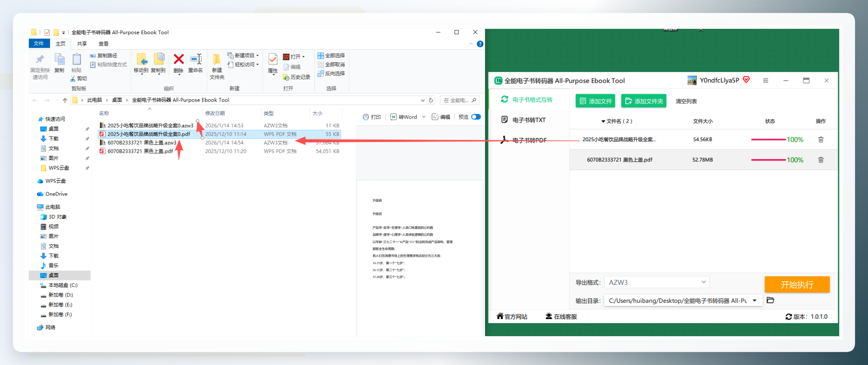Click the 粘贴 paste icon in the ribbon
868x365 pixels.
tap(77, 59)
